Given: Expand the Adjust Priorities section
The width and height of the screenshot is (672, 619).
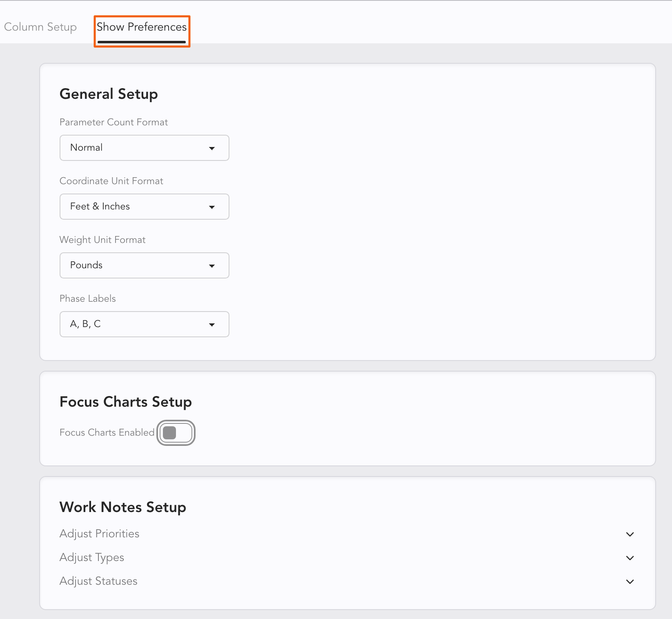Looking at the screenshot, I should coord(100,534).
